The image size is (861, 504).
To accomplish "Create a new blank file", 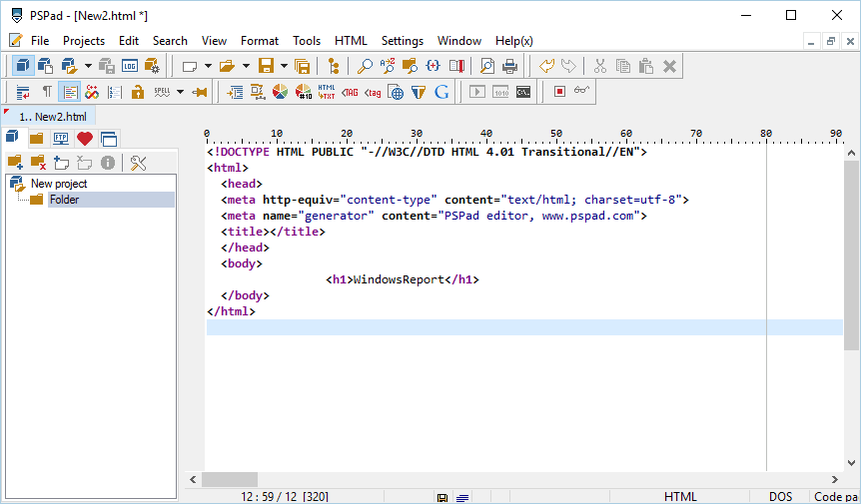I will [x=190, y=66].
